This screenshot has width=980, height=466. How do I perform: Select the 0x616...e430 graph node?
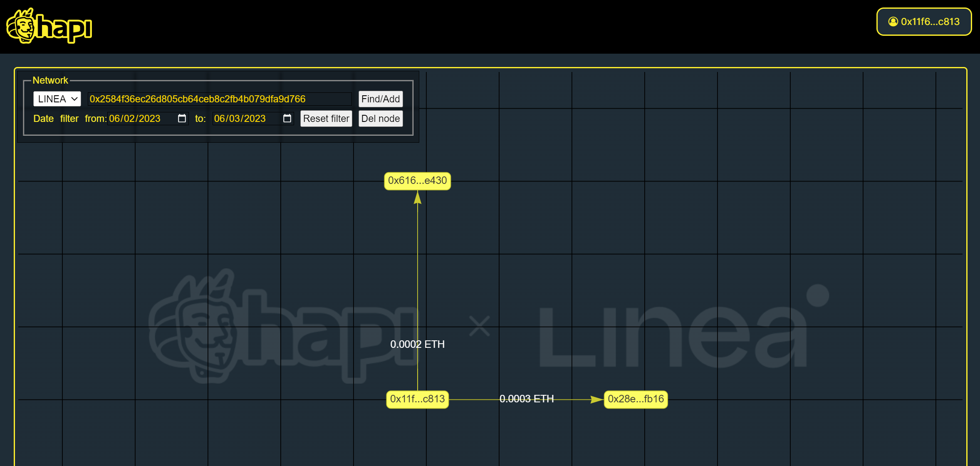(x=417, y=181)
